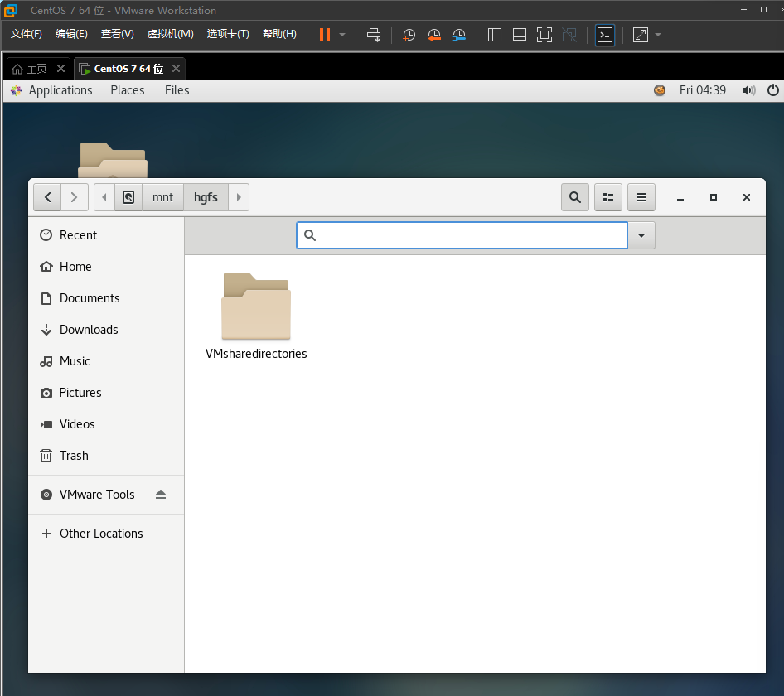784x696 pixels.
Task: Go back in the file manager
Action: click(47, 197)
